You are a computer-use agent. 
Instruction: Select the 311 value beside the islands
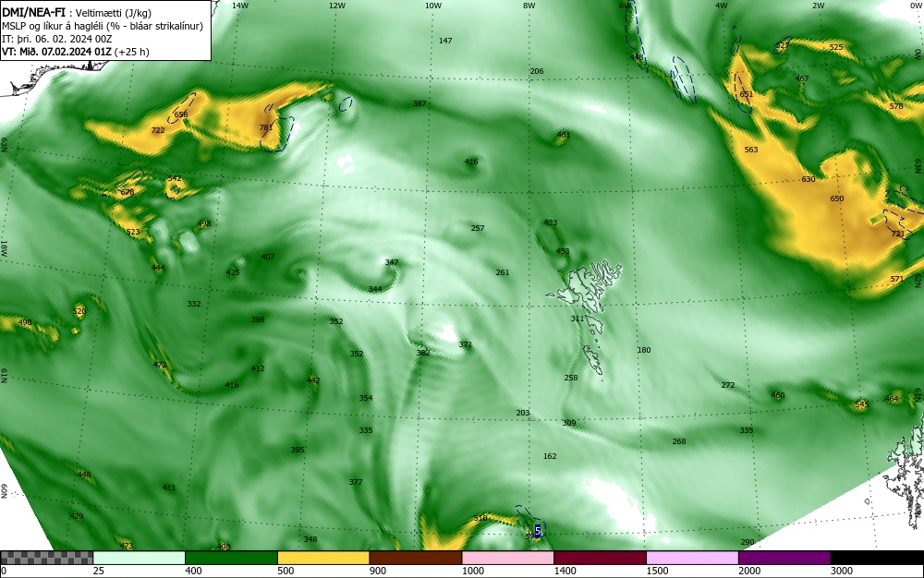pyautogui.click(x=577, y=319)
